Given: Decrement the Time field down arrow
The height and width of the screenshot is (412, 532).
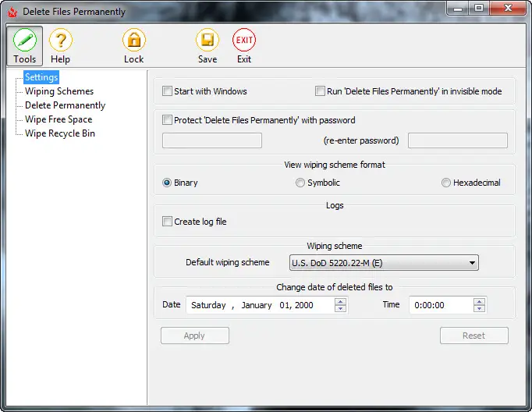Looking at the screenshot, I should click(x=479, y=308).
